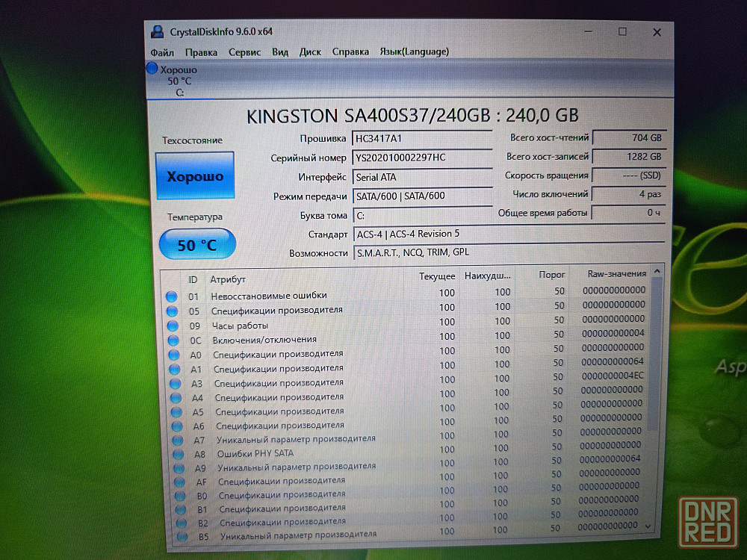
Task: Open the Сервис menu
Action: (244, 52)
